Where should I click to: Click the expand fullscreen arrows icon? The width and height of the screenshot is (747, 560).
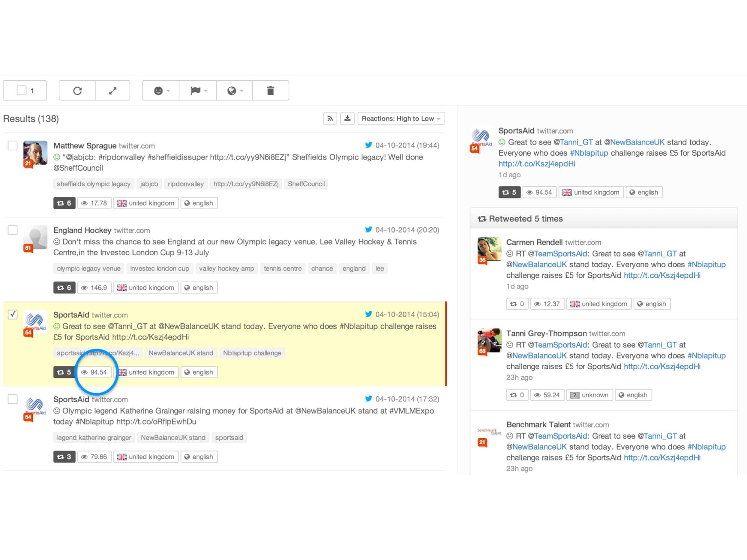coord(113,91)
